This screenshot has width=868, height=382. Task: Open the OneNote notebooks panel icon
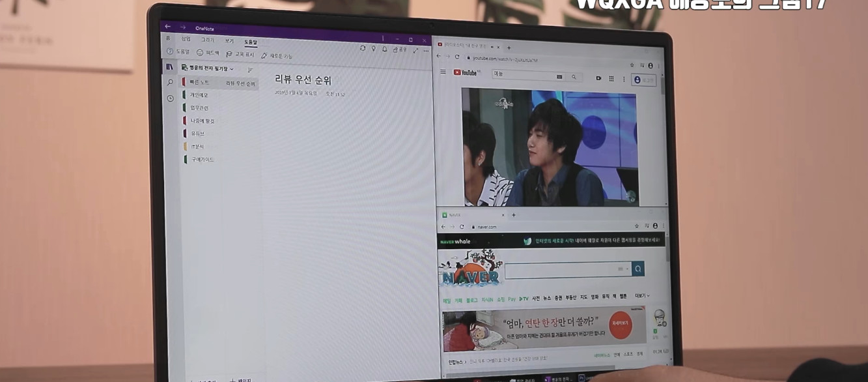(169, 67)
